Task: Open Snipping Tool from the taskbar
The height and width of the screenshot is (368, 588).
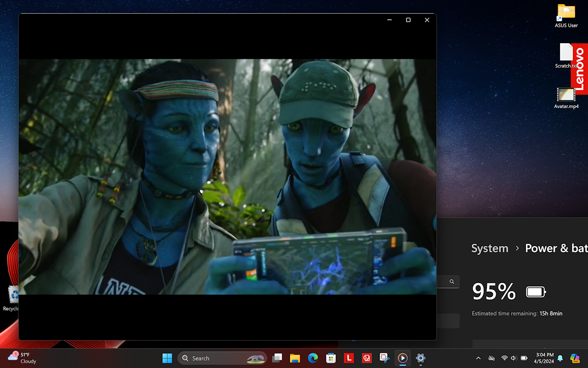Action: (x=384, y=358)
